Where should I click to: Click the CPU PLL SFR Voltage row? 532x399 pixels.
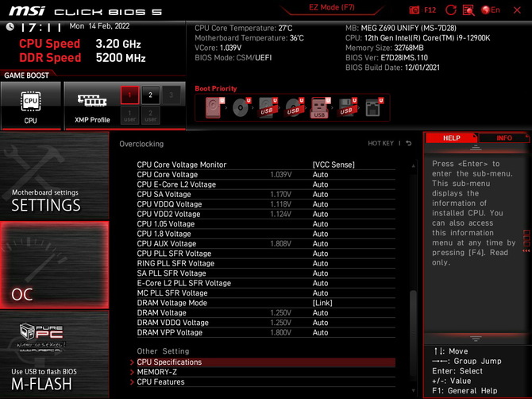[x=266, y=254]
